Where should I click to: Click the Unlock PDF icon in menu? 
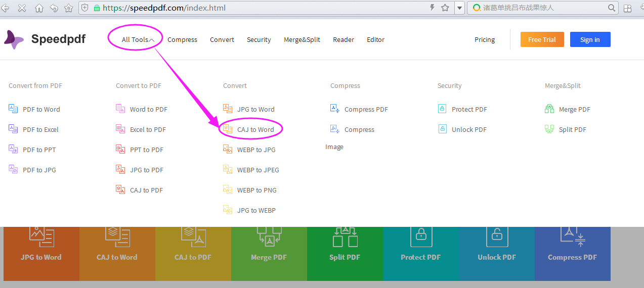[442, 129]
